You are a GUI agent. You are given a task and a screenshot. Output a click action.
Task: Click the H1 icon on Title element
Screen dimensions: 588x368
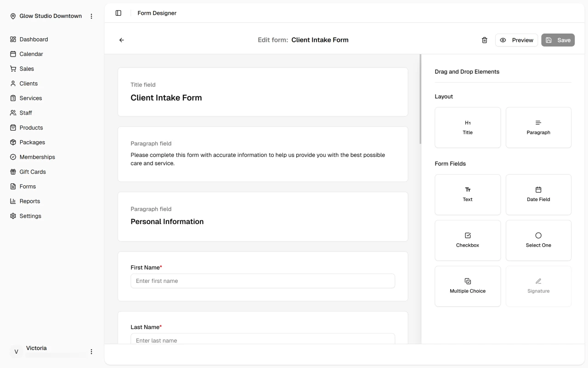point(468,123)
